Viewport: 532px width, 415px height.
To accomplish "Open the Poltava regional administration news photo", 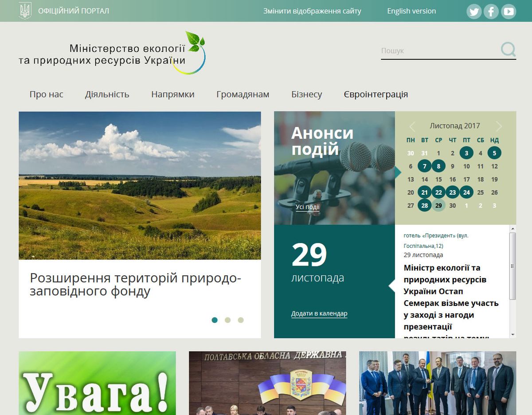I will (x=267, y=383).
